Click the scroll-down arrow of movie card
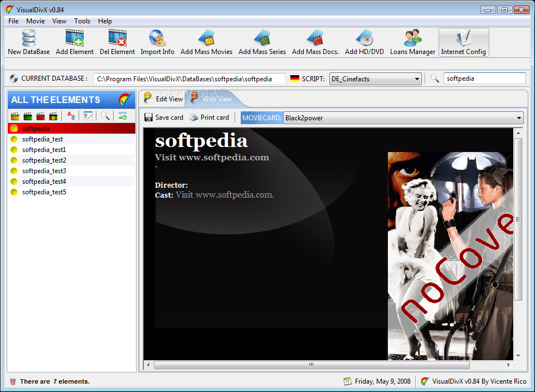 pyautogui.click(x=518, y=356)
